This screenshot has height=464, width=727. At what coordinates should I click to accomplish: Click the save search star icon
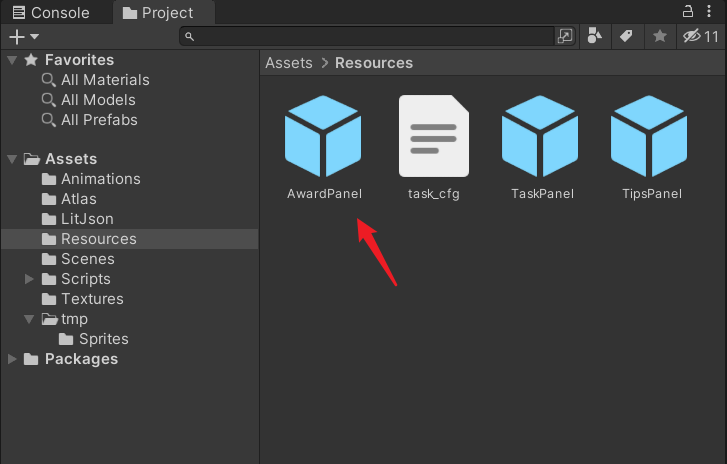point(660,36)
